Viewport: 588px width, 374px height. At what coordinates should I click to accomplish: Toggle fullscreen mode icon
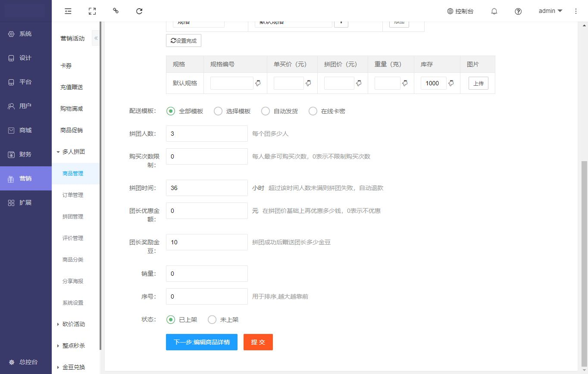click(92, 11)
